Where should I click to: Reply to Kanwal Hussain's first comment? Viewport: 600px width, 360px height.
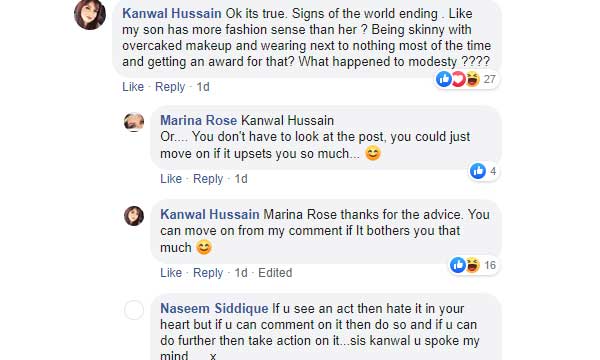point(170,87)
